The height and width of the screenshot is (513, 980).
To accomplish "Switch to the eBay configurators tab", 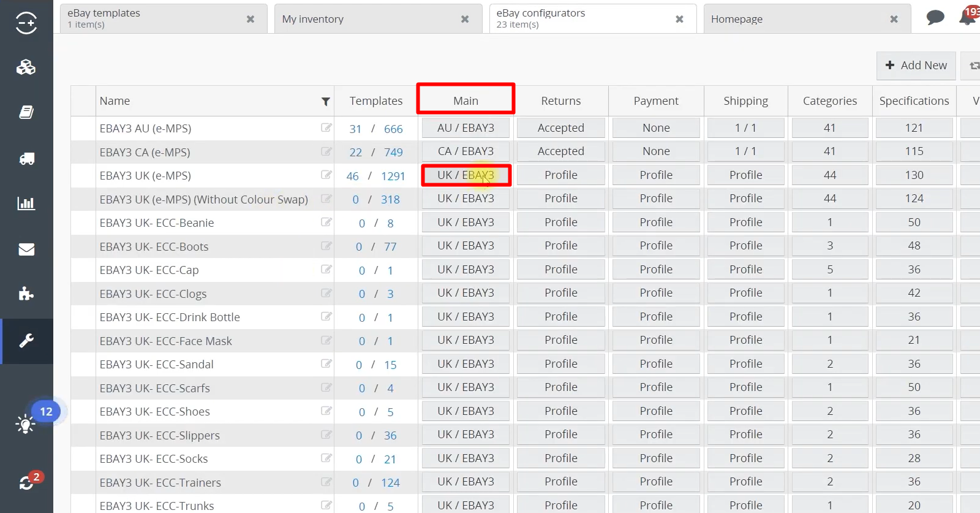I will 592,18.
